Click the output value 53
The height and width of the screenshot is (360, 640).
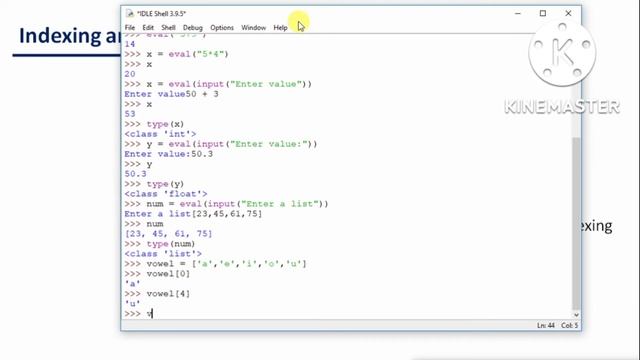pyautogui.click(x=130, y=114)
